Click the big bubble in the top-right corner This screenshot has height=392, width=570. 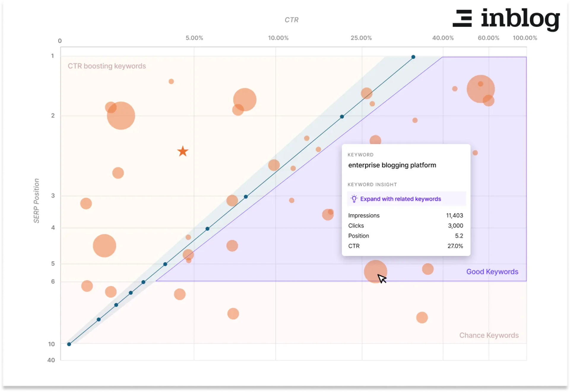[x=480, y=89]
